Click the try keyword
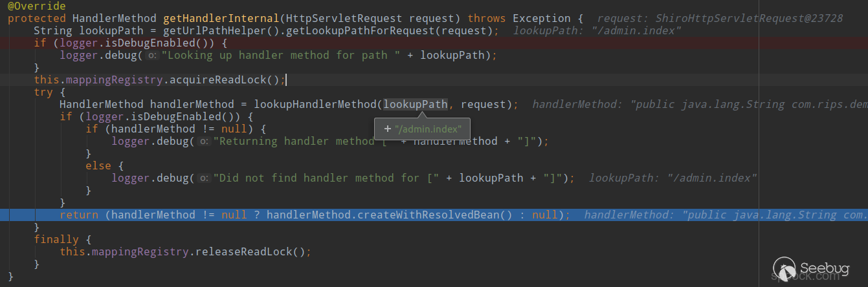Viewport: 868px width, 287px height. pos(43,92)
